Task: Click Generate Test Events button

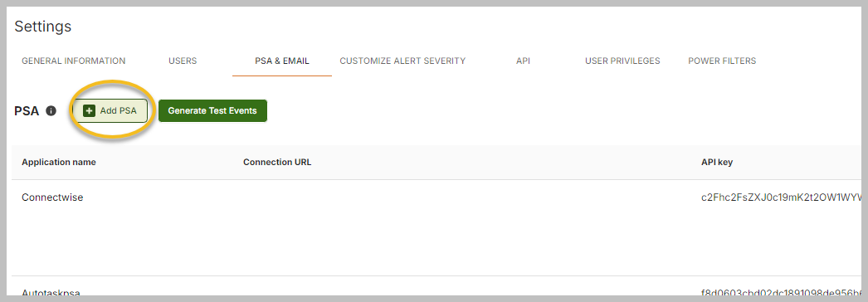Action: click(212, 110)
